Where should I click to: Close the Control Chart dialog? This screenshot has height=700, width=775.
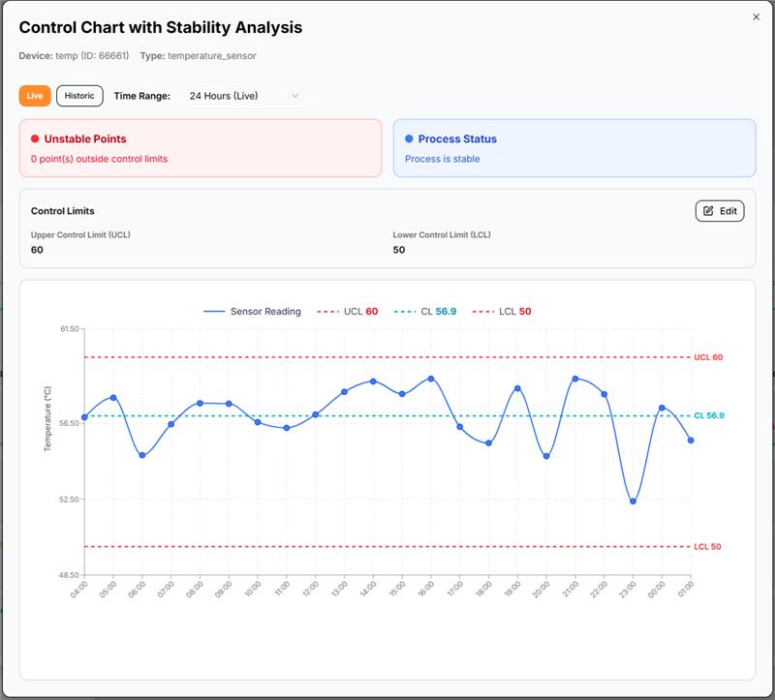[756, 17]
